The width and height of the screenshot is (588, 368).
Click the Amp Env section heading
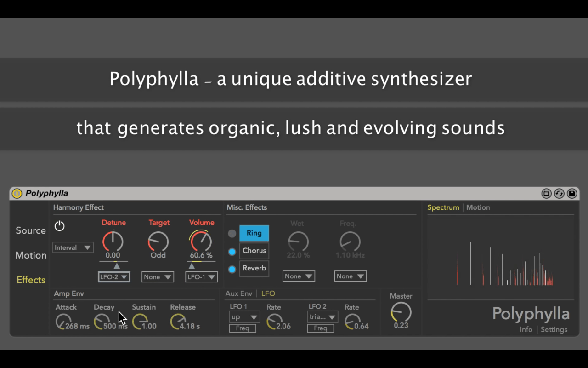(x=69, y=293)
